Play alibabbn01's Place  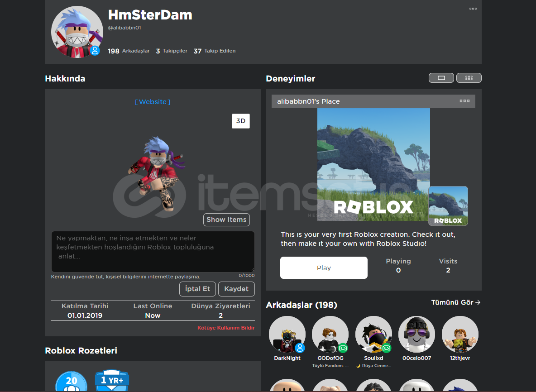324,268
